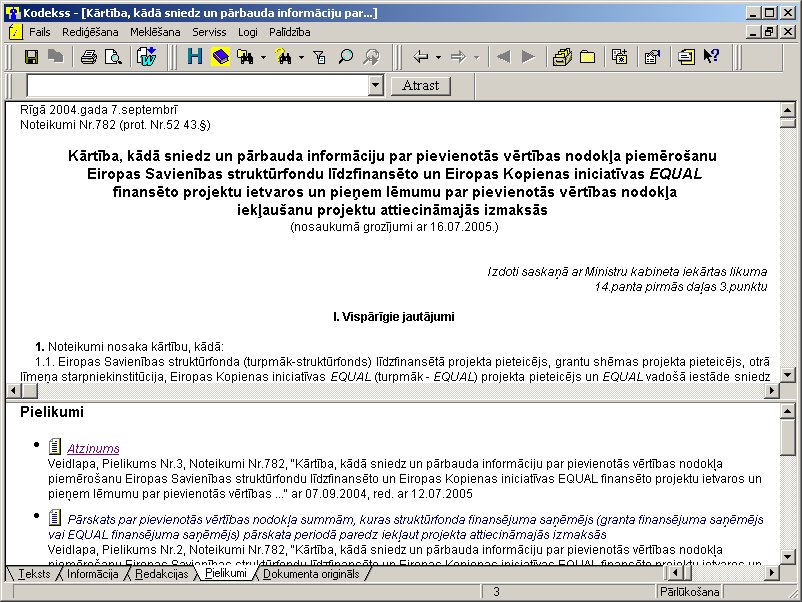Click the grey left triangle icon
This screenshot has height=602, width=802.
[x=503, y=57]
